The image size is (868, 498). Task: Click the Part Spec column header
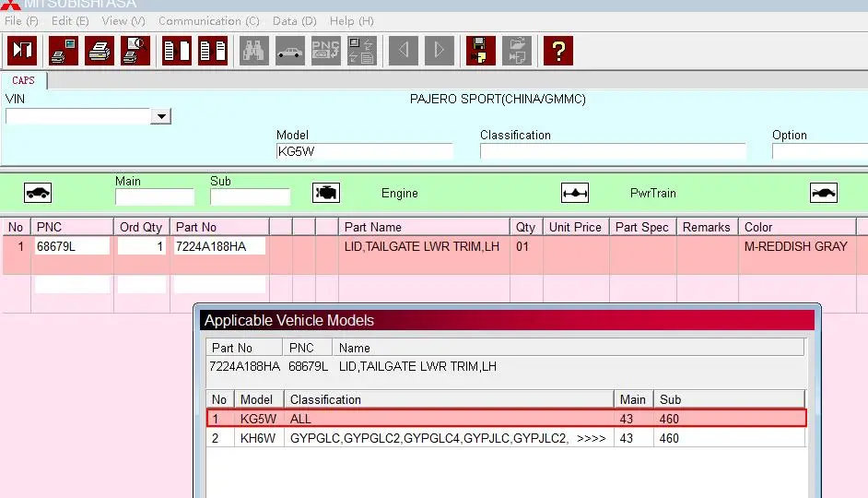(642, 227)
